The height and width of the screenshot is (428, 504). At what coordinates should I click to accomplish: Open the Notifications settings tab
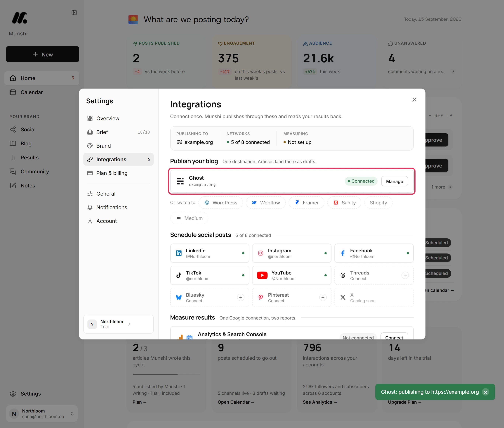(x=119, y=207)
